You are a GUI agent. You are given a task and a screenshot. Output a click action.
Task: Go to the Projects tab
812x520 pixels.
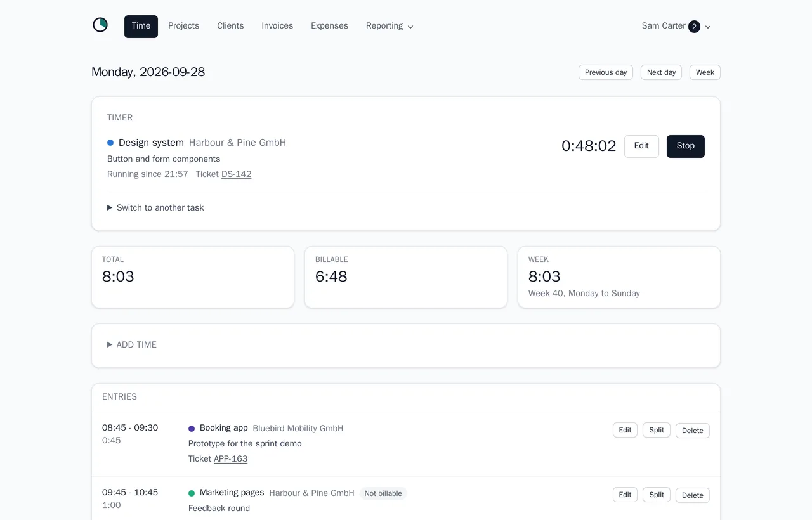(183, 26)
